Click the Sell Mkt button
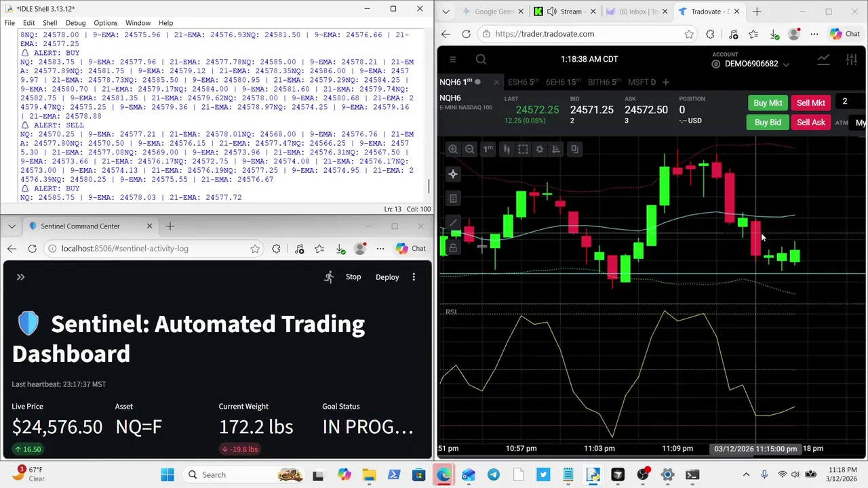 click(811, 103)
